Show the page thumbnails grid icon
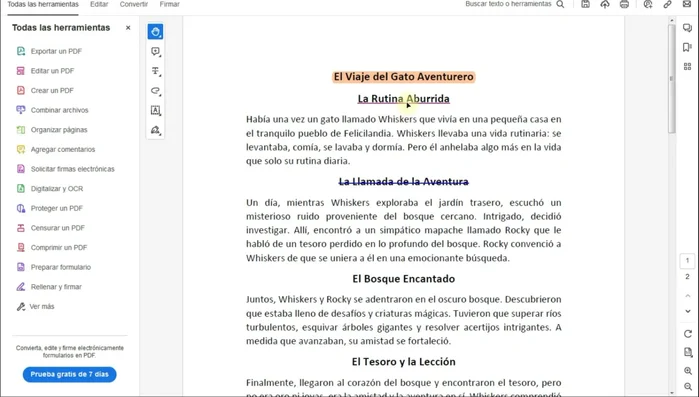699x397 pixels. (x=687, y=66)
